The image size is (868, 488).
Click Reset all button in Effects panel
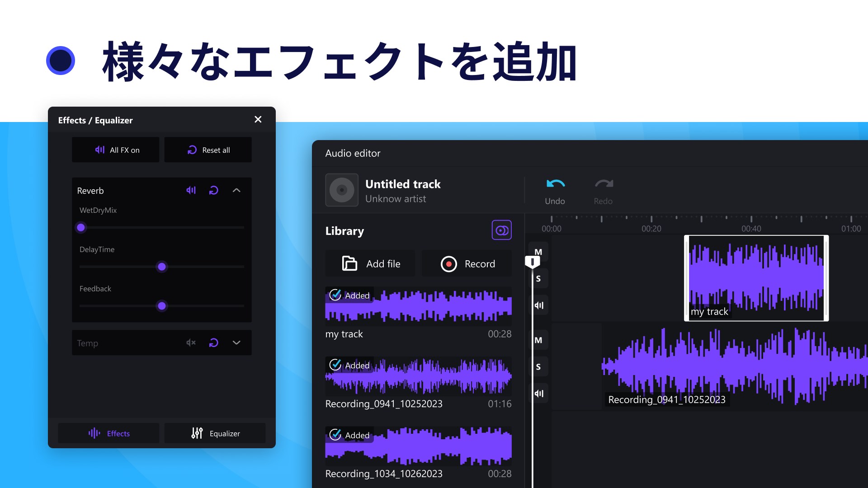[x=208, y=150]
